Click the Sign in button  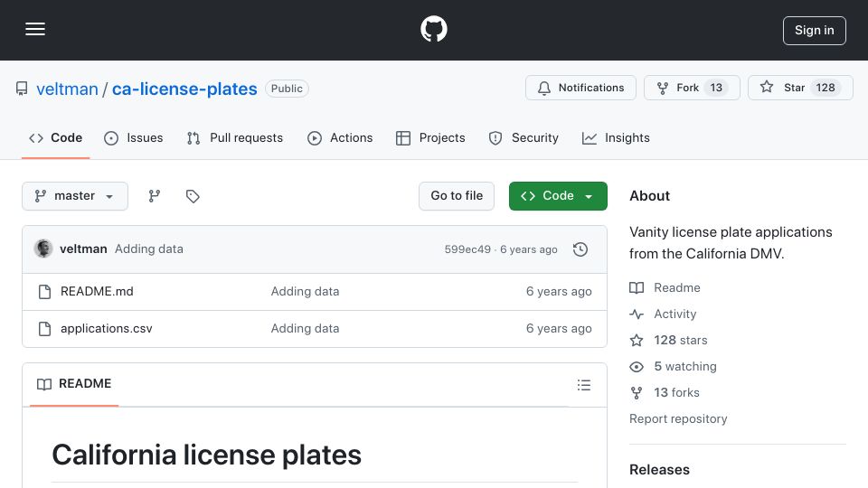[x=814, y=31]
